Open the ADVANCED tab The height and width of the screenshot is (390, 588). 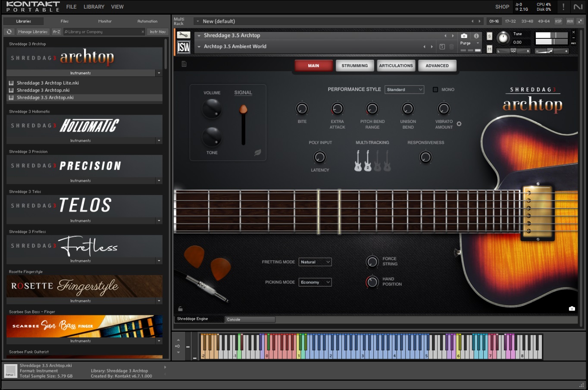[x=437, y=66]
